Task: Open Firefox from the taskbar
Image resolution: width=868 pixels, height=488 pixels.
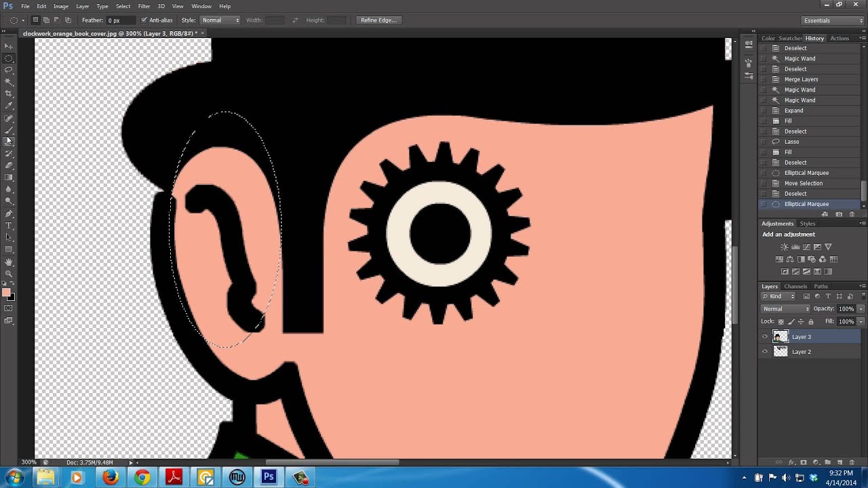Action: click(110, 477)
